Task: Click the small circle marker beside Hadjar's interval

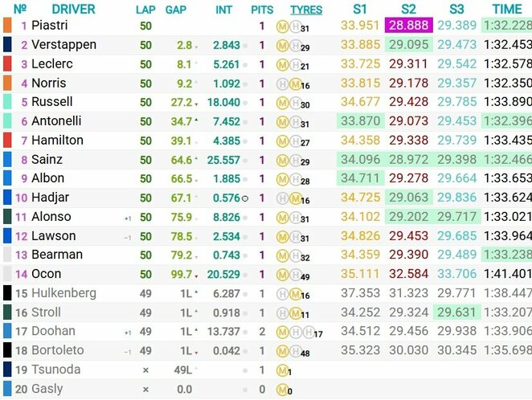Action: (x=244, y=198)
